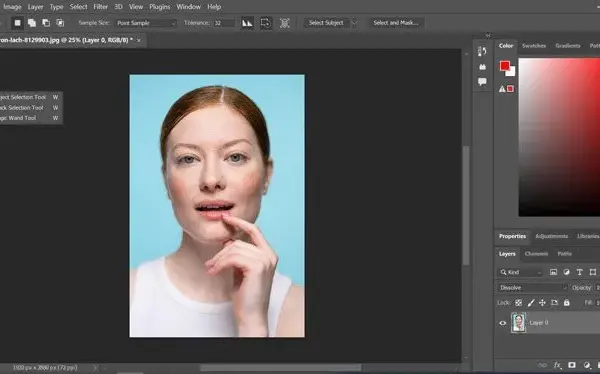Switch to the Gradients tab

click(x=568, y=46)
